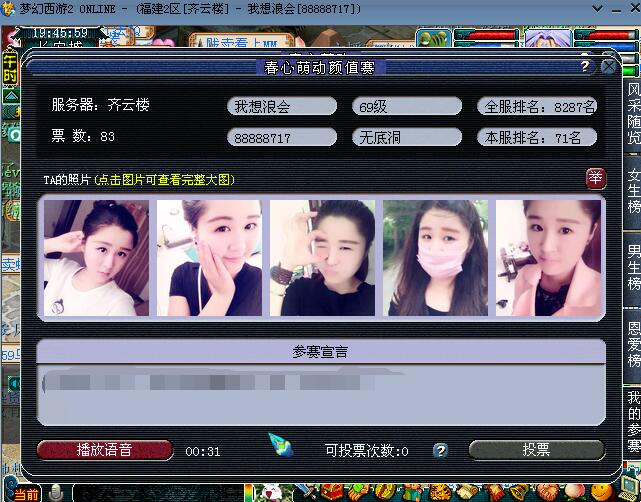641x502 pixels.
Task: Click the blurred 参赛宣言 text area
Action: [x=320, y=394]
